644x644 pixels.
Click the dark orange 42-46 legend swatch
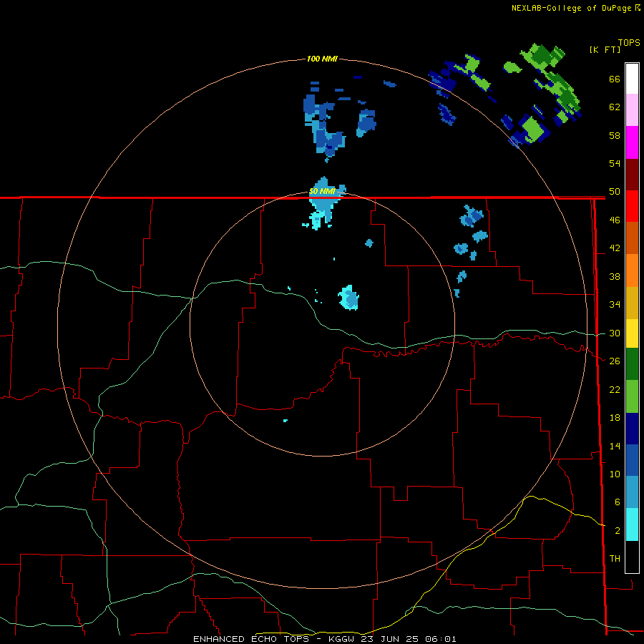632,238
